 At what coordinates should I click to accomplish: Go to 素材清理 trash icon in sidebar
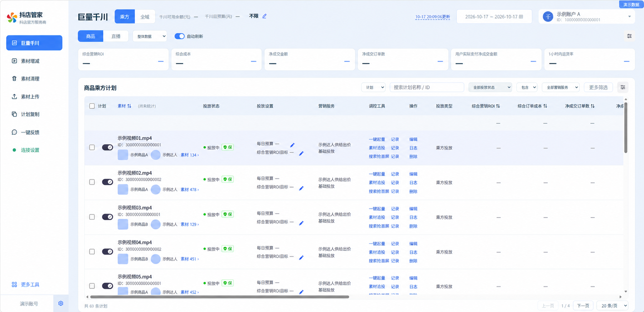point(14,79)
